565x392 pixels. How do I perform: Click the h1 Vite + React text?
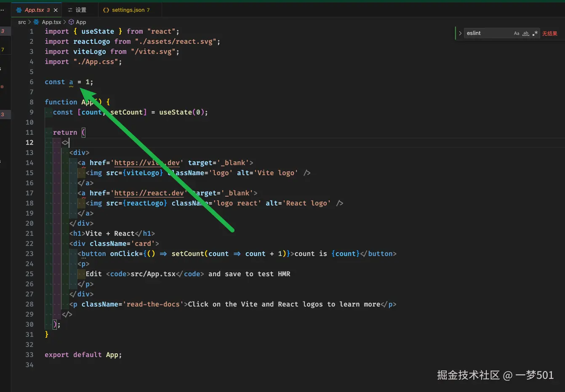[110, 234]
